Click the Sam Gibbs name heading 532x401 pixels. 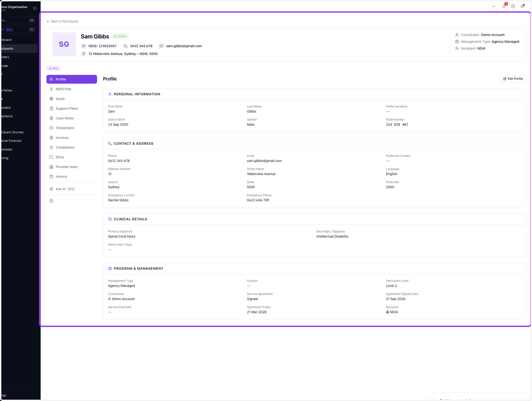[95, 36]
